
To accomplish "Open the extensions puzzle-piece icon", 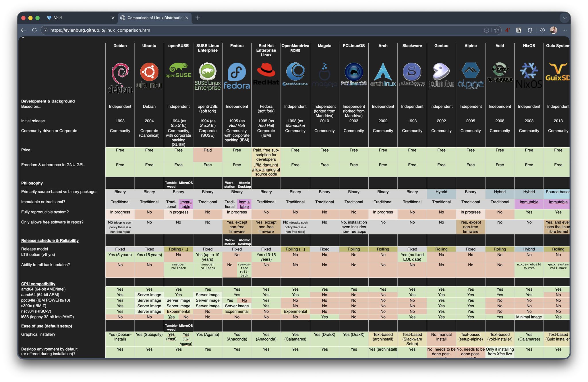I will pyautogui.click(x=530, y=30).
